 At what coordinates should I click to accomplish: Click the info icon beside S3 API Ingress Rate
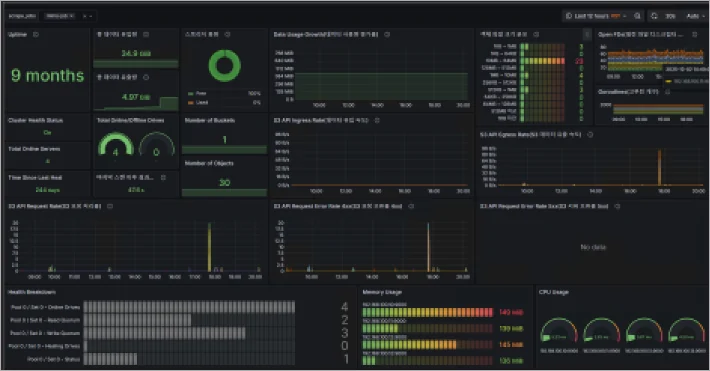point(377,120)
